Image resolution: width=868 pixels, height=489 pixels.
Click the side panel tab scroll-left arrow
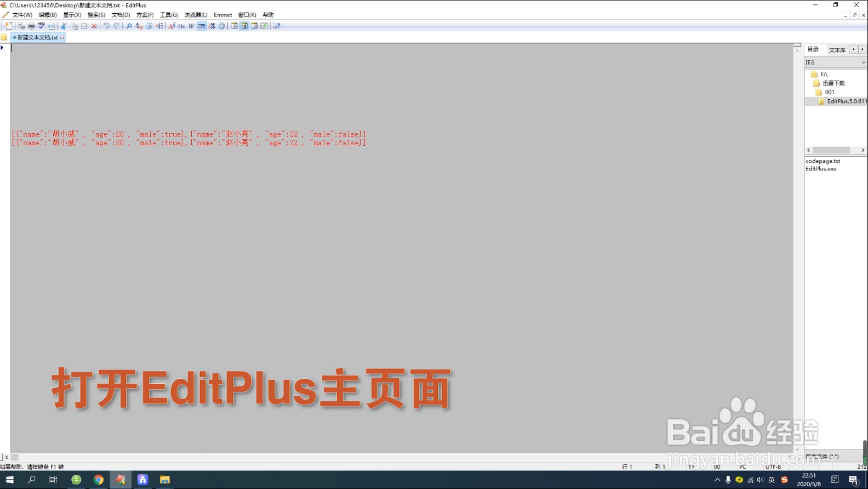pos(854,49)
